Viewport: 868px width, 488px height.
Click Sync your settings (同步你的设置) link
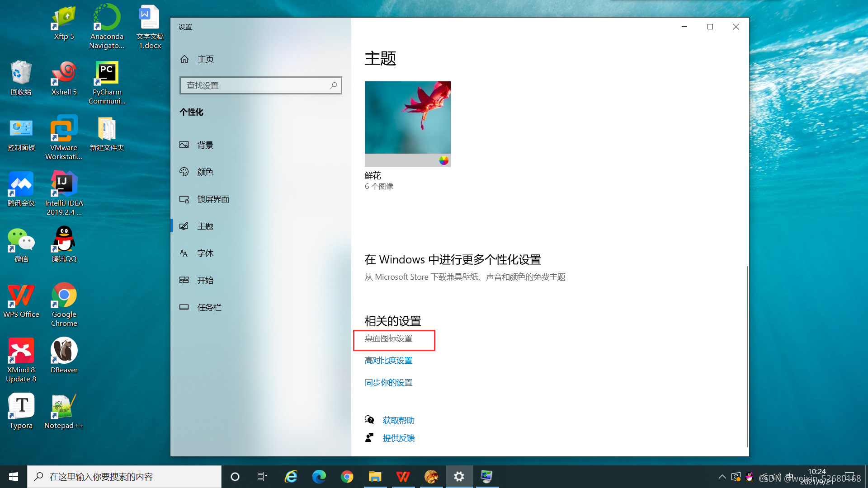(x=388, y=383)
